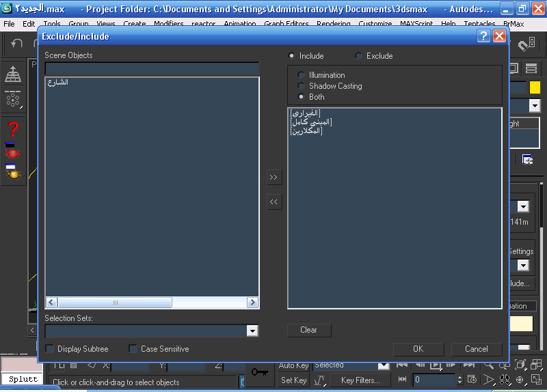Click the dome grid icon in left toolbar

pos(13,74)
